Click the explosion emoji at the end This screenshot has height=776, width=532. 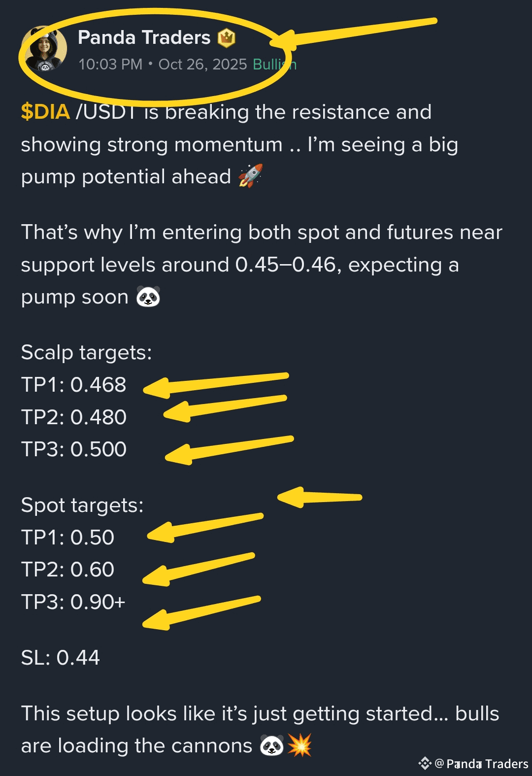tap(299, 745)
